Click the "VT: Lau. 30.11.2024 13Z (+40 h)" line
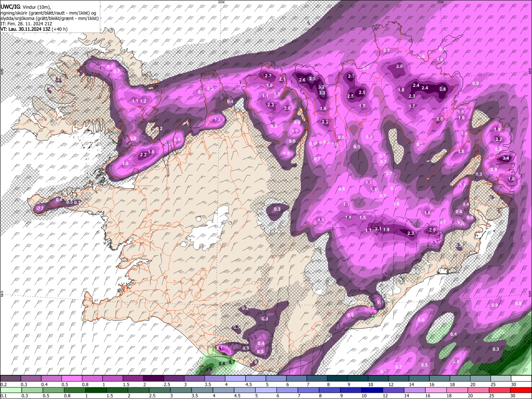 34,29
